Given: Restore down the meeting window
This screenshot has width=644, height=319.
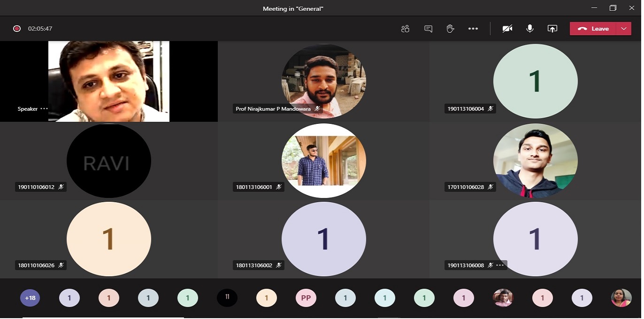Looking at the screenshot, I should (613, 8).
